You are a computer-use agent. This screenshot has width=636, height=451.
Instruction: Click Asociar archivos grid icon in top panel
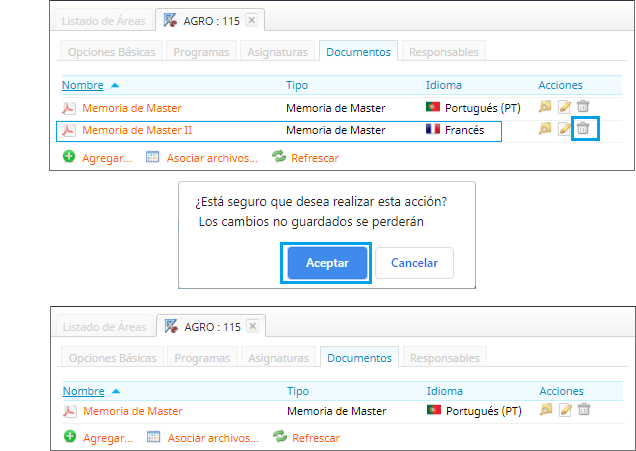[x=153, y=157]
